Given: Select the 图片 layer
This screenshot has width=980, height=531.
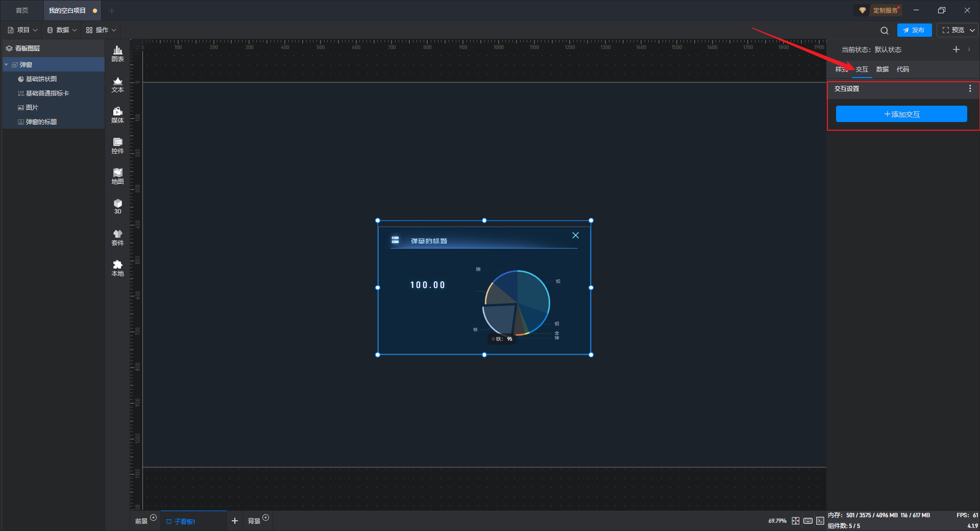Looking at the screenshot, I should click(54, 108).
